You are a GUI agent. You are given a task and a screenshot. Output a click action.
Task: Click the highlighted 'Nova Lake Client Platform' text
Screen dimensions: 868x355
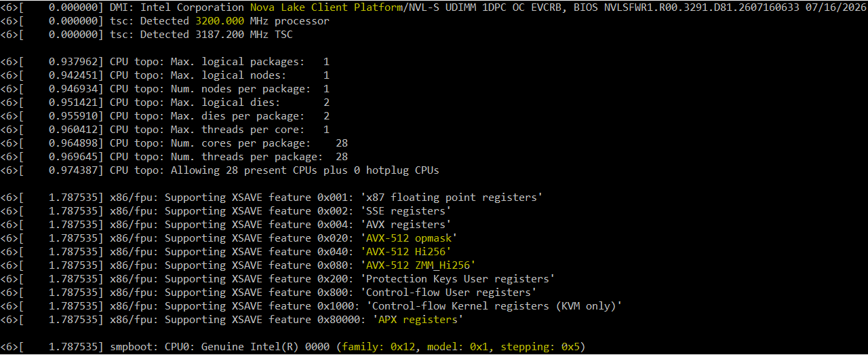(x=325, y=7)
